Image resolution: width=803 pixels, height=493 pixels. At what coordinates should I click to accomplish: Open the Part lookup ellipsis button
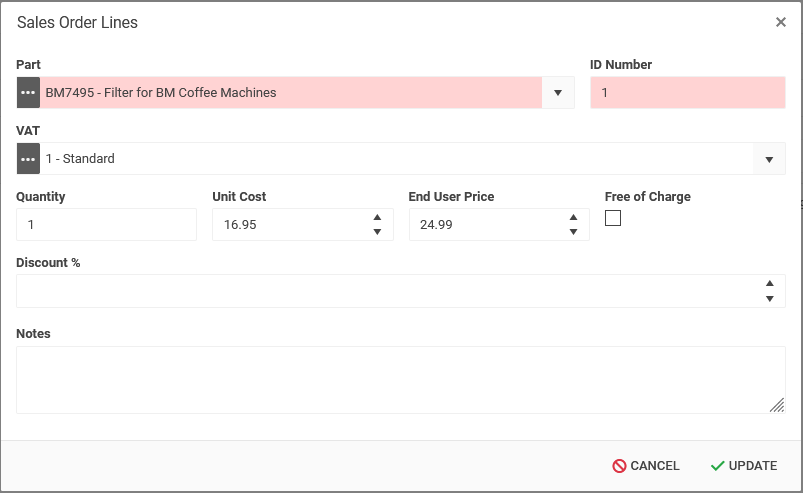(28, 93)
